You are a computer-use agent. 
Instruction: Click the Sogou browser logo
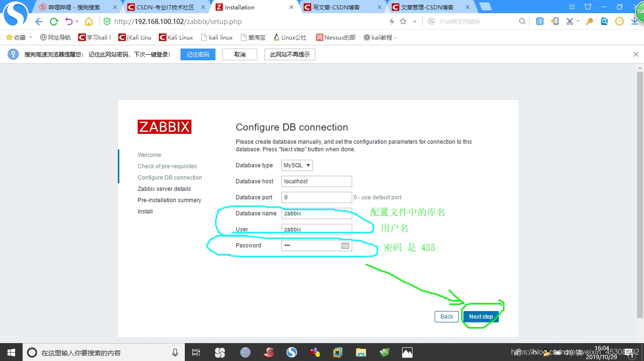(x=16, y=14)
